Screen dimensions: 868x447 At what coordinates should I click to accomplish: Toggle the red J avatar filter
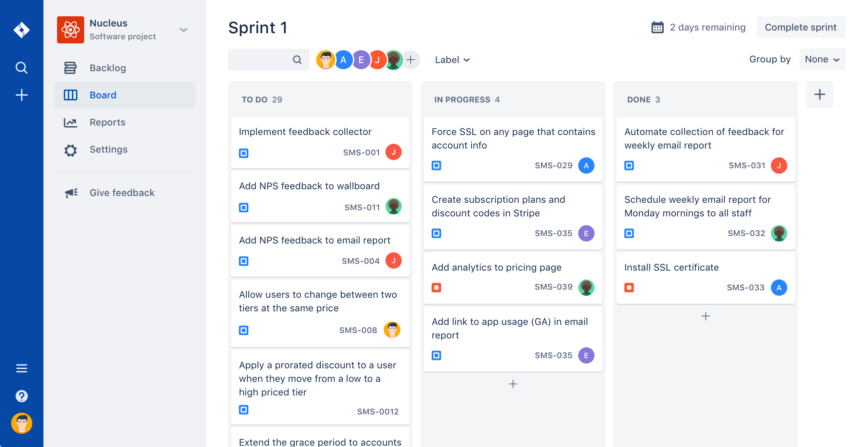(x=377, y=60)
